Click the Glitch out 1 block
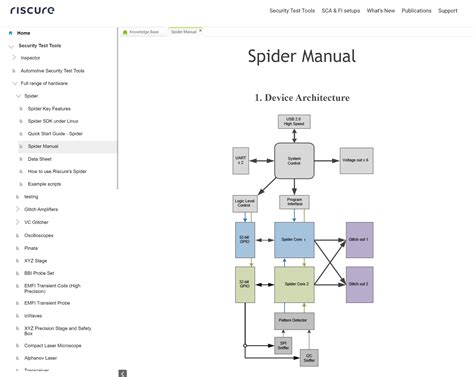 [359, 240]
